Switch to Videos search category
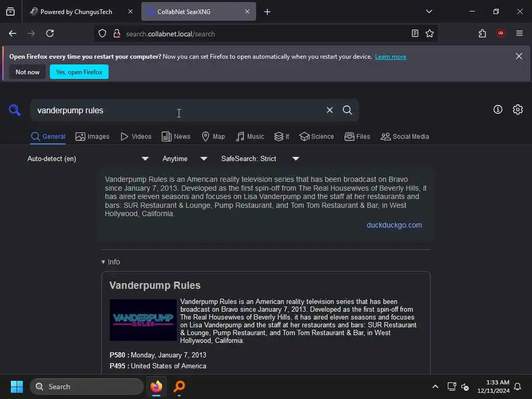 coord(136,137)
